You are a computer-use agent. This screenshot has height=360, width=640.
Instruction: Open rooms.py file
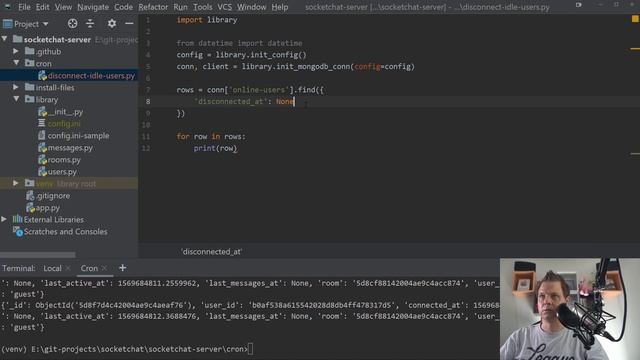point(64,160)
